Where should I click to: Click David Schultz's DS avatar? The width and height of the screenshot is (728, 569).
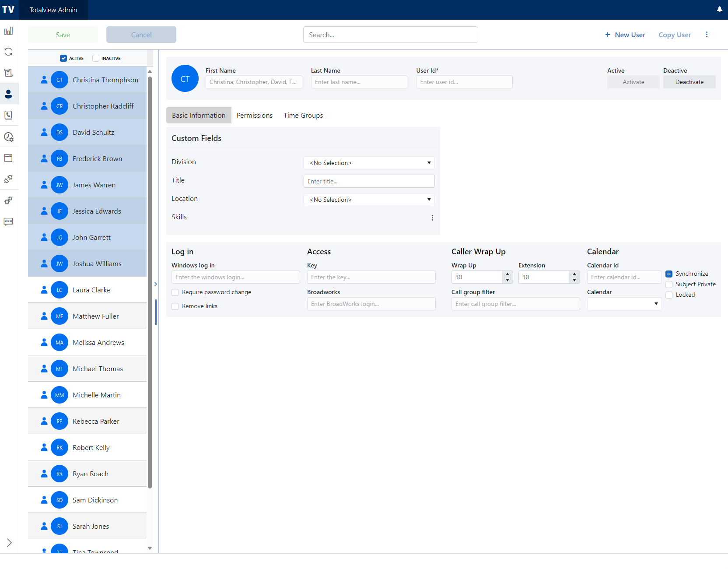pyautogui.click(x=59, y=132)
